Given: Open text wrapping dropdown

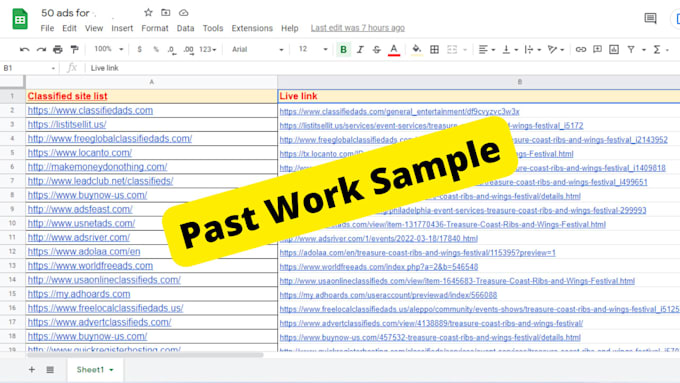Looking at the screenshot, I should 532,49.
